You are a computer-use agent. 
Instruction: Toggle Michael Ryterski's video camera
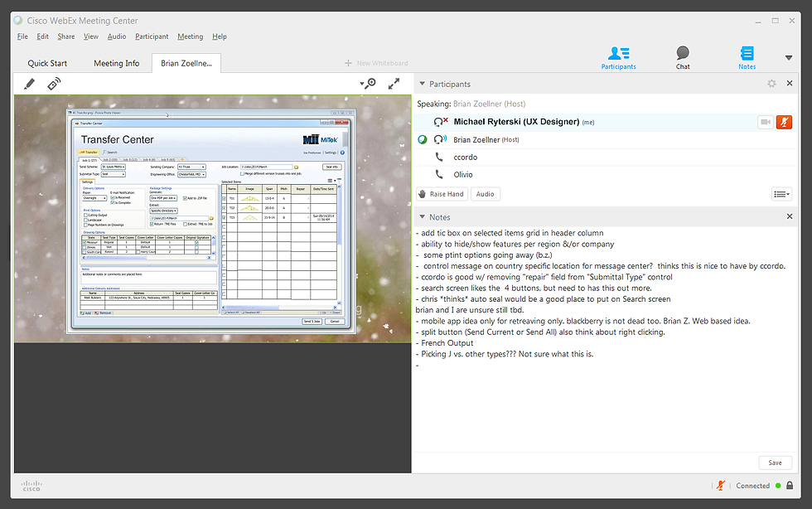click(766, 123)
